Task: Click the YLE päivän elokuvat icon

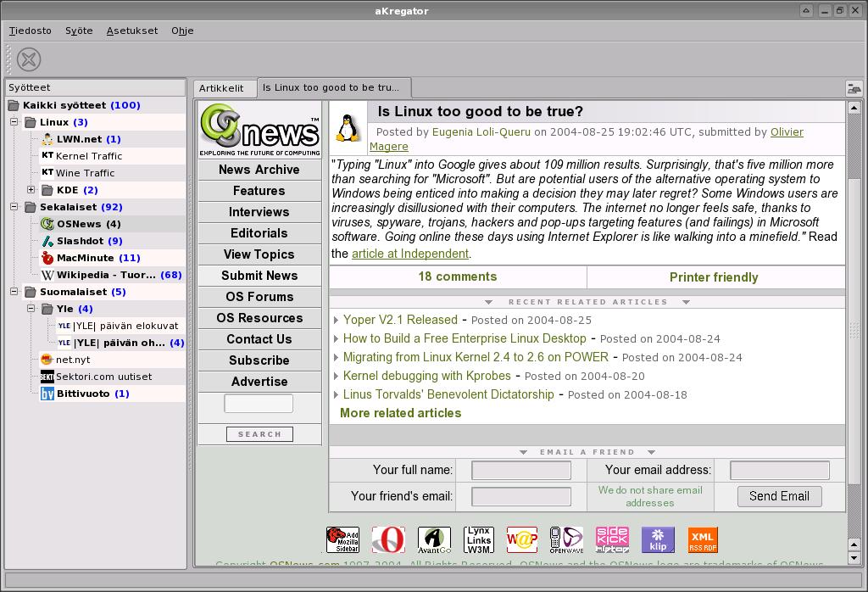Action: 64,326
